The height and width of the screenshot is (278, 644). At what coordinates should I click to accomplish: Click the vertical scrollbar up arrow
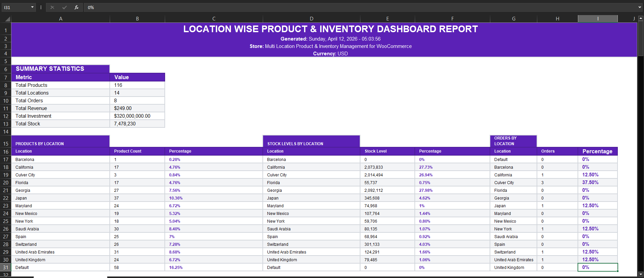641,18
